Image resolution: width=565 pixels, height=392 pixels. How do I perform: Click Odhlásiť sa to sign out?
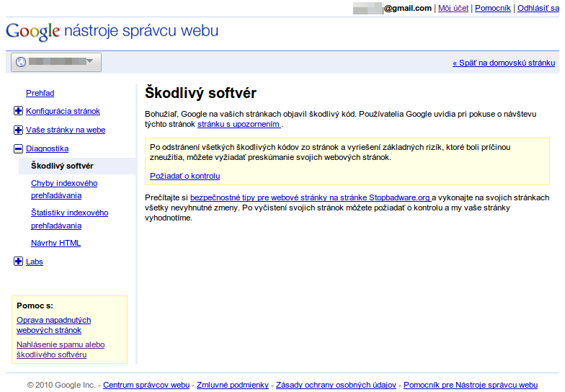point(538,8)
